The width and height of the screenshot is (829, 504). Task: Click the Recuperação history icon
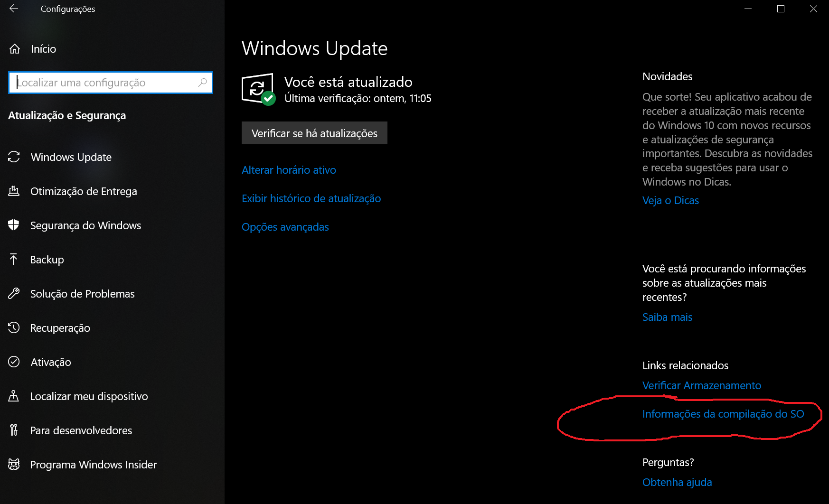click(14, 328)
